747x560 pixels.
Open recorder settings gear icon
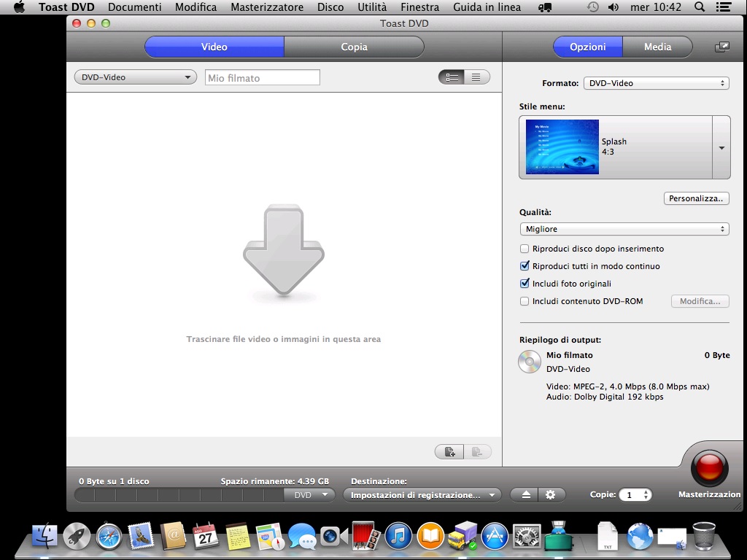pyautogui.click(x=551, y=495)
